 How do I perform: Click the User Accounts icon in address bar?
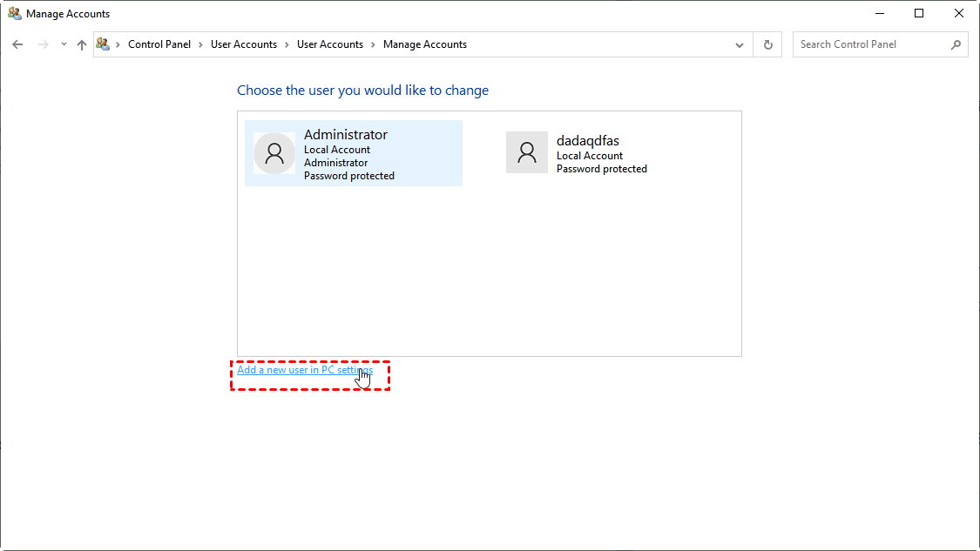point(104,44)
